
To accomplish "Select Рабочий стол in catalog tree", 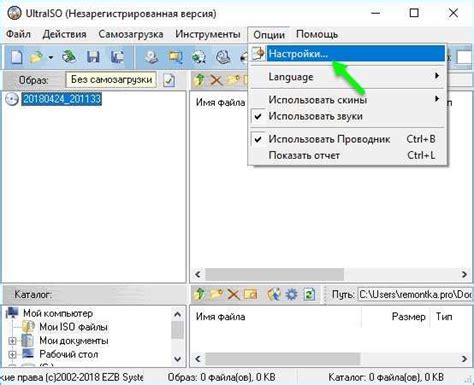I will (x=69, y=354).
